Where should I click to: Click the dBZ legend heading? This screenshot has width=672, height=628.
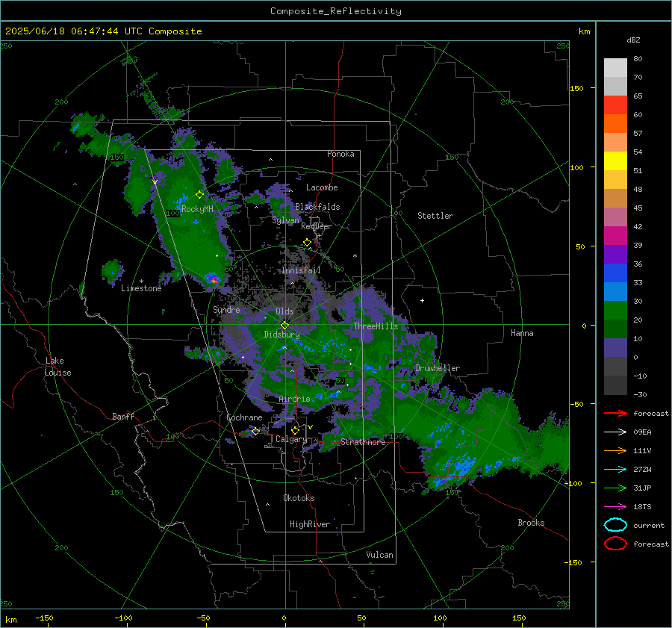[633, 40]
